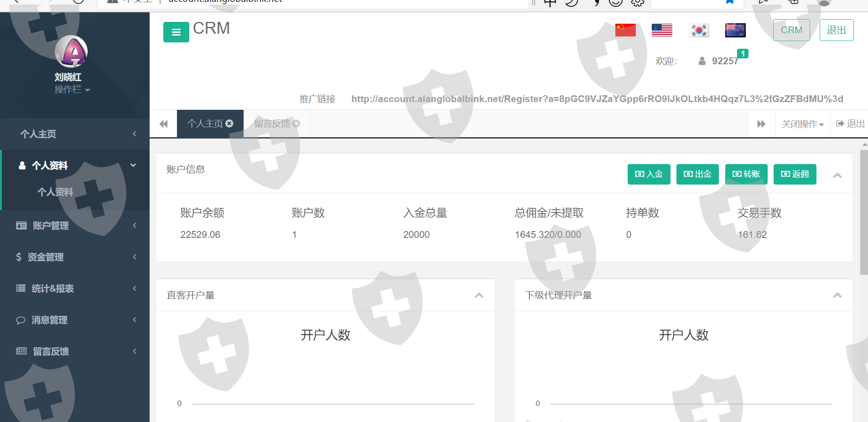Select the Australia flag language icon
The image size is (868, 422).
735,30
